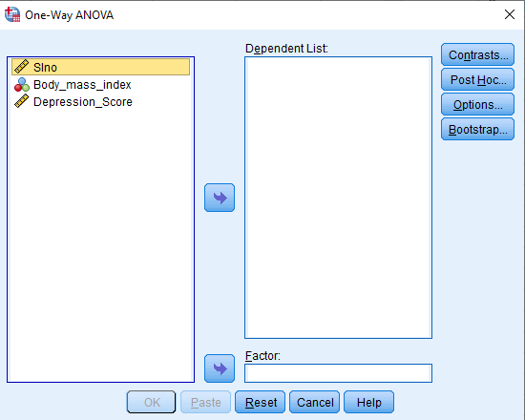Open Help for One-Way ANOVA
This screenshot has height=420, width=525.
click(369, 402)
